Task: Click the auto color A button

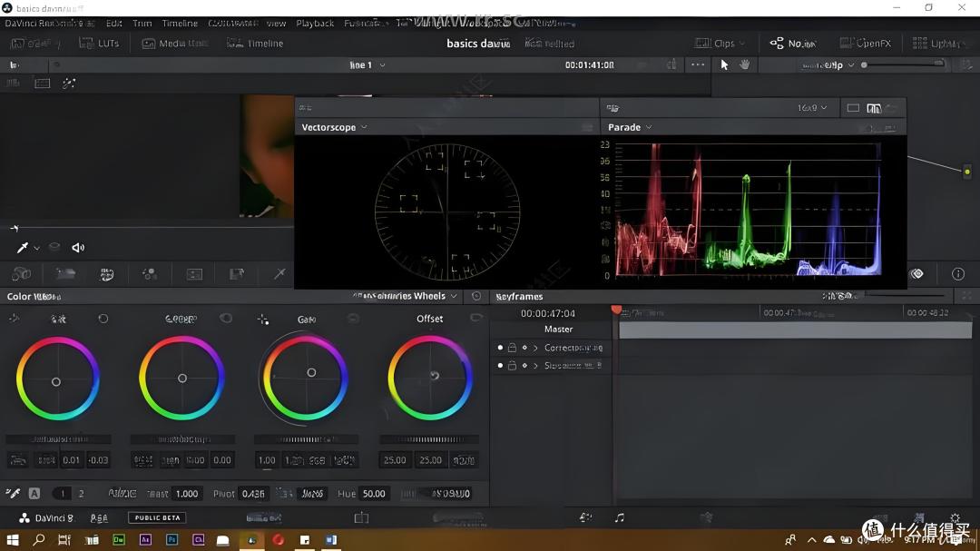Action: 34,494
